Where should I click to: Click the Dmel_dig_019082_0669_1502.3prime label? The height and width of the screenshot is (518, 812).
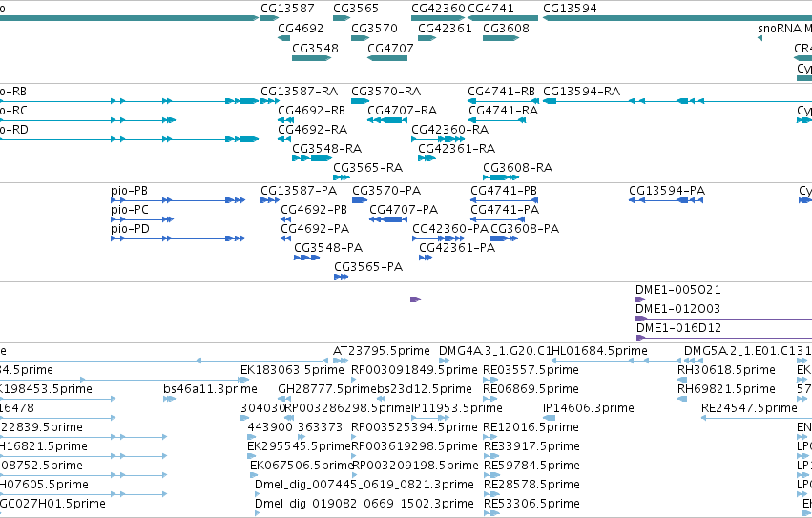(364, 504)
